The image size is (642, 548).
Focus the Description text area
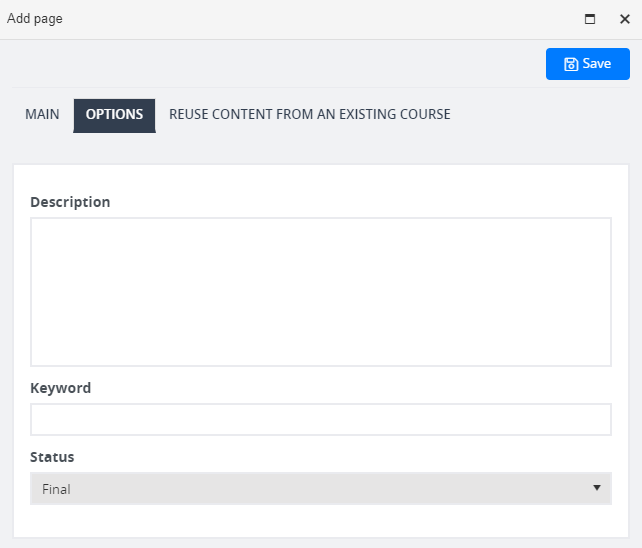click(x=321, y=292)
